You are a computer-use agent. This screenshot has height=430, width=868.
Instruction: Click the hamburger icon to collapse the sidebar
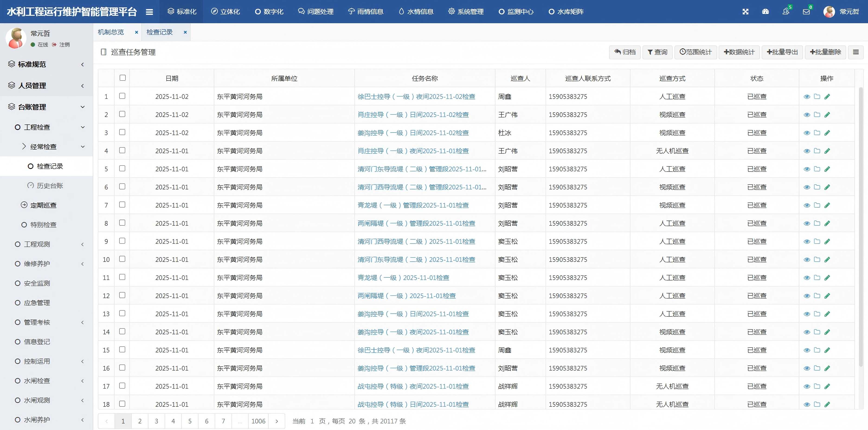click(x=149, y=11)
